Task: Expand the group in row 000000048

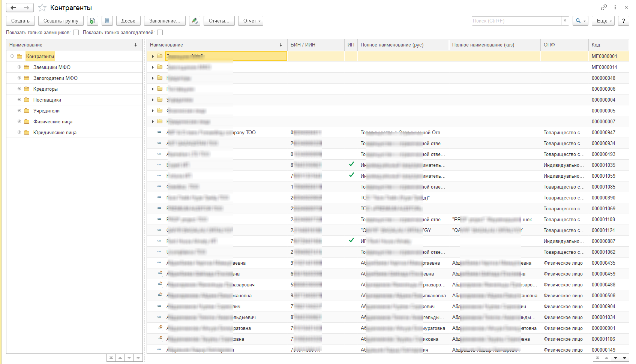Action: click(153, 78)
